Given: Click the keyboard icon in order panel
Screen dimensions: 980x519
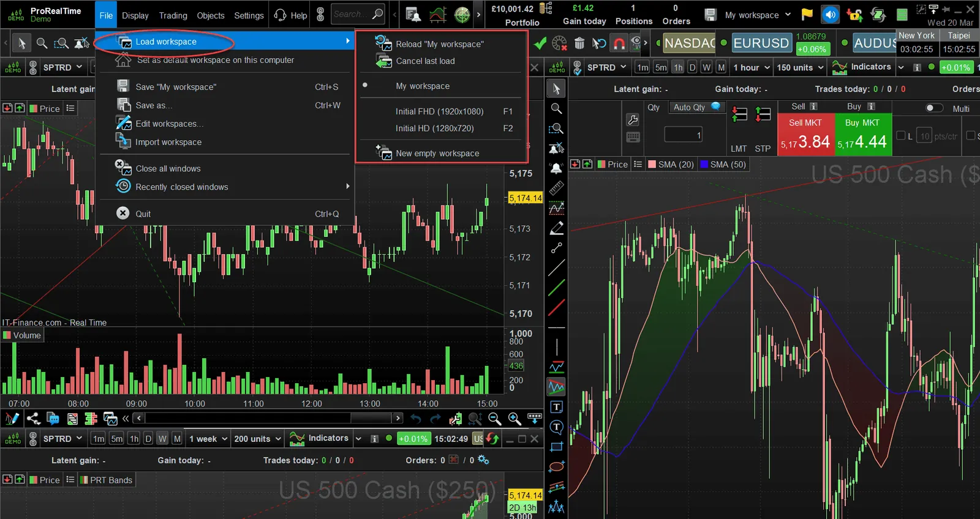Looking at the screenshot, I should point(633,137).
